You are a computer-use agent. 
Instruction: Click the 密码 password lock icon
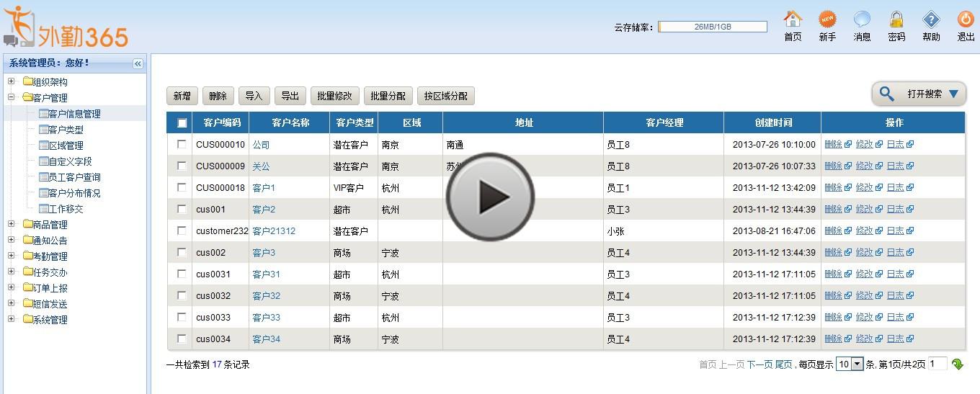(x=896, y=19)
